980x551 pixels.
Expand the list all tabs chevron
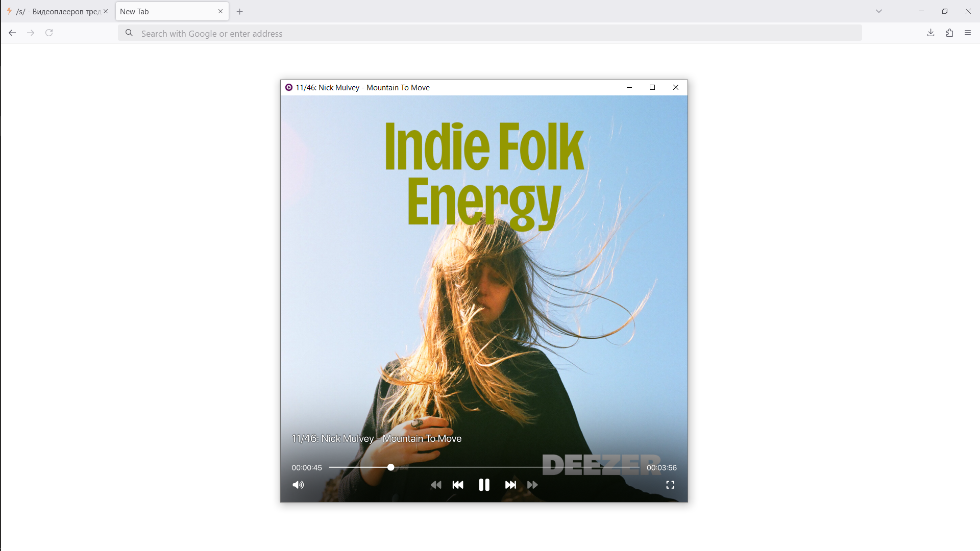[879, 11]
